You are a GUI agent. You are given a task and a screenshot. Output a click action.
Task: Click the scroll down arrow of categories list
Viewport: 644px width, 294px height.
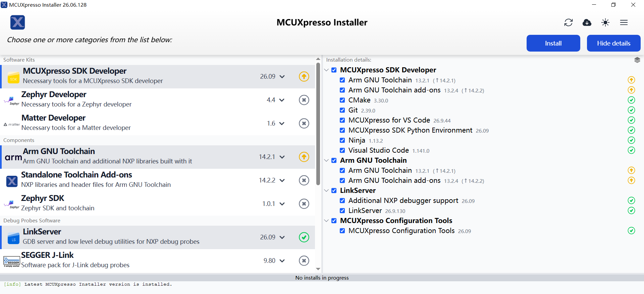318,269
